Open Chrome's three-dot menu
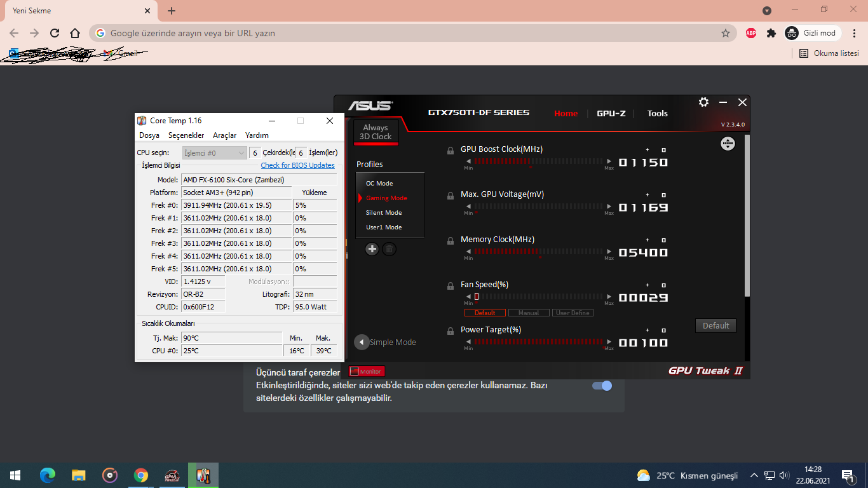Screen dimensions: 868x488 [854, 33]
